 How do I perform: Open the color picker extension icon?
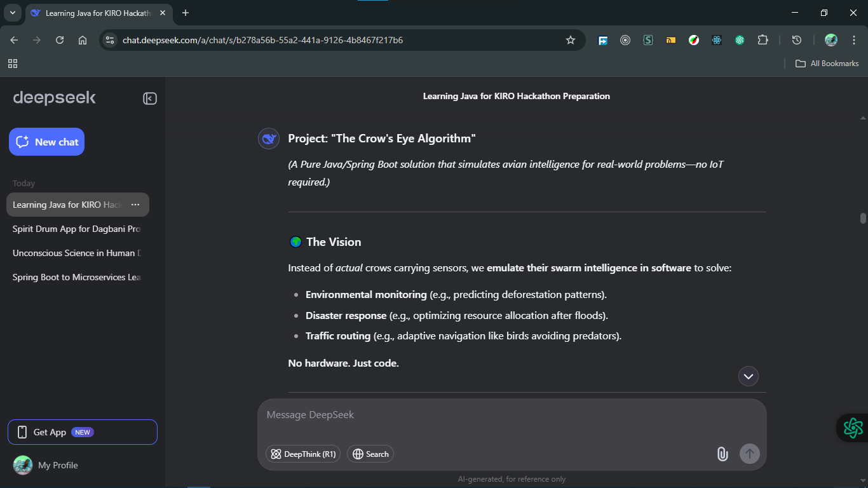point(694,40)
